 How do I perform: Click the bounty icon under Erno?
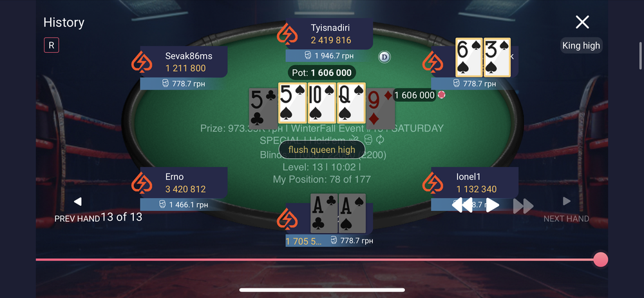163,204
